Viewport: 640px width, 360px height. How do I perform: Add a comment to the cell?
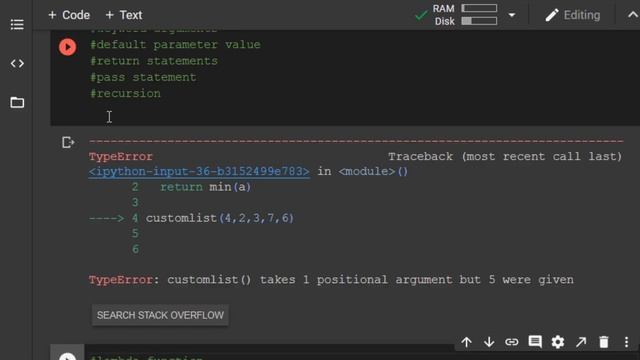pyautogui.click(x=535, y=342)
